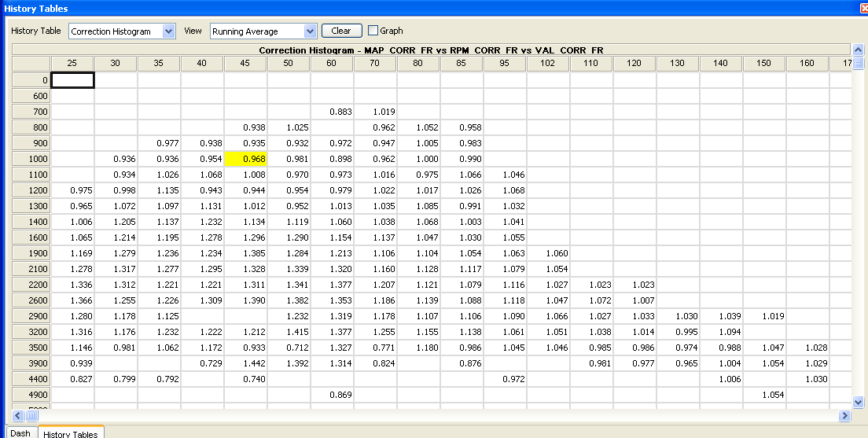The height and width of the screenshot is (438, 868).
Task: Select cell value 1.415
Action: tap(289, 333)
